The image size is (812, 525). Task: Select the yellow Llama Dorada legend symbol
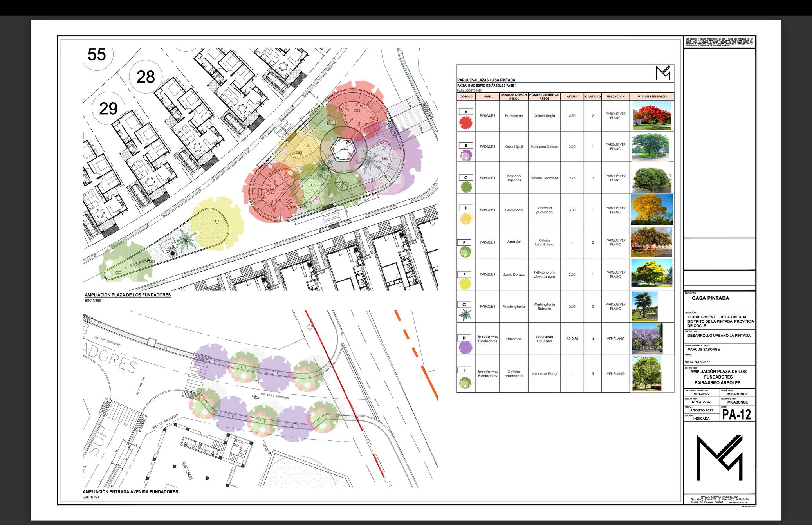point(466,283)
